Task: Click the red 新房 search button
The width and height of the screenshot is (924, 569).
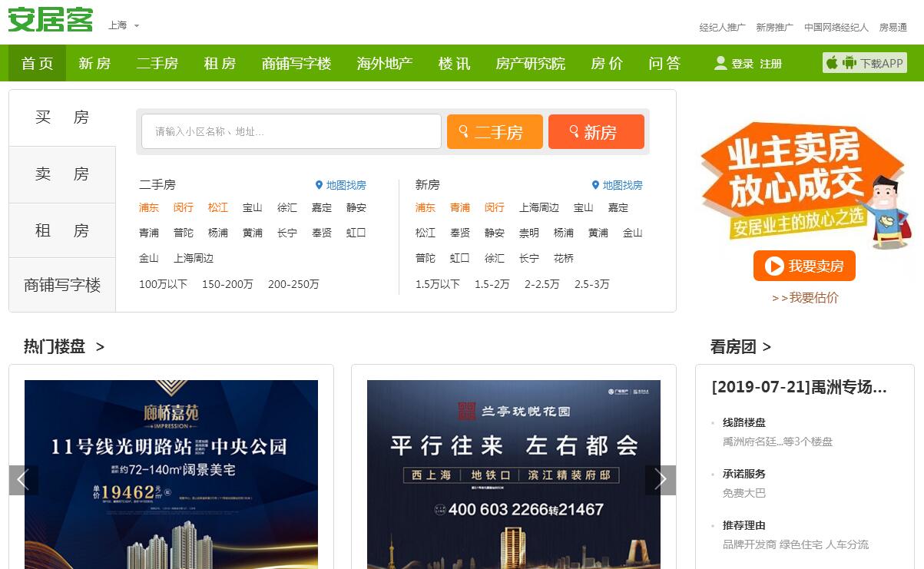Action: pos(596,132)
